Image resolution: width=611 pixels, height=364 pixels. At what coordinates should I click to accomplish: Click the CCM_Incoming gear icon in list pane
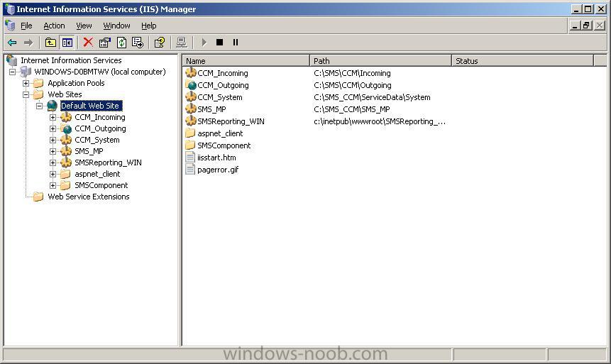click(x=191, y=72)
